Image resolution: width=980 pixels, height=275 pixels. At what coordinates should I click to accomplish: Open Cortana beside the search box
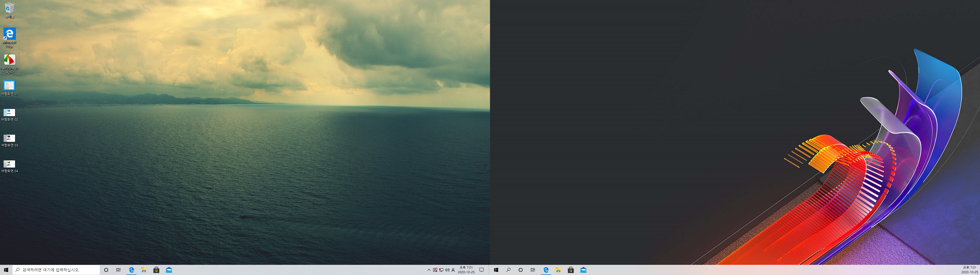pos(106,270)
